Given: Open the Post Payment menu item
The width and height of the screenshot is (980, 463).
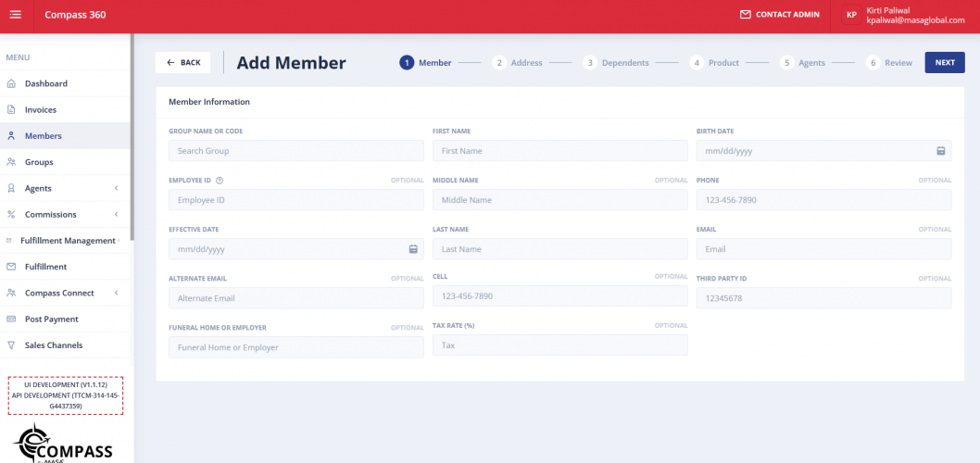Looking at the screenshot, I should click(x=51, y=319).
